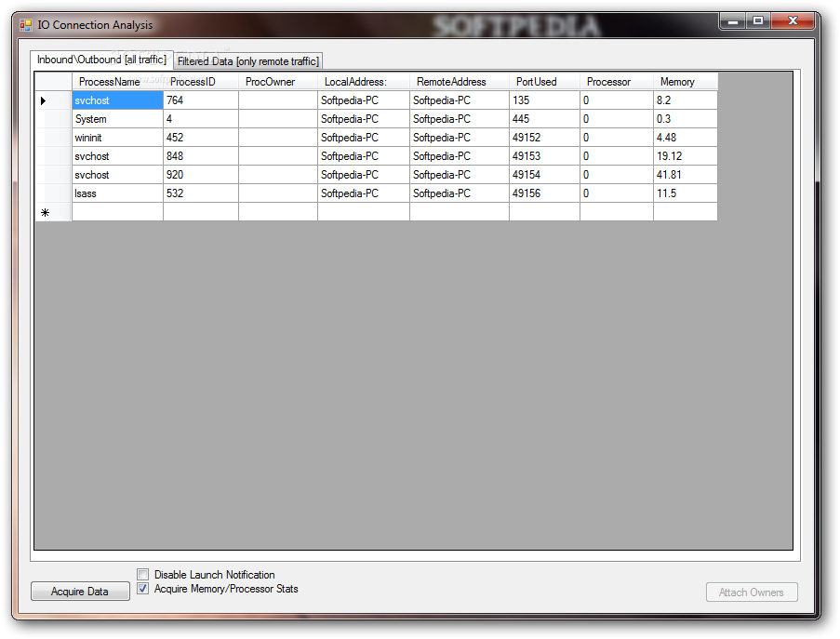Click ProcessID cell 920
The height and width of the screenshot is (639, 840).
(201, 175)
